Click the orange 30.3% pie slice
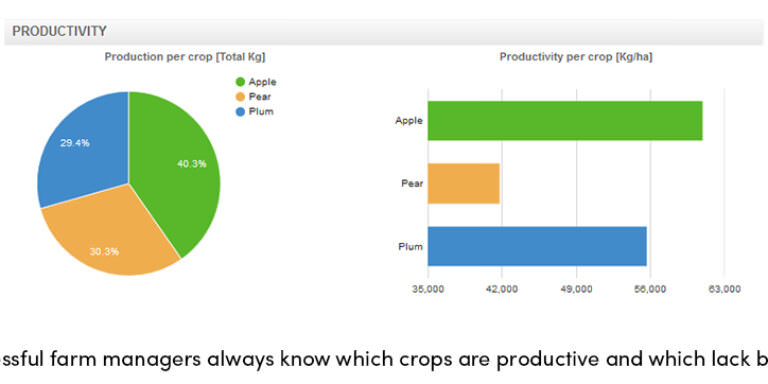The image size is (768, 384). 108,235
